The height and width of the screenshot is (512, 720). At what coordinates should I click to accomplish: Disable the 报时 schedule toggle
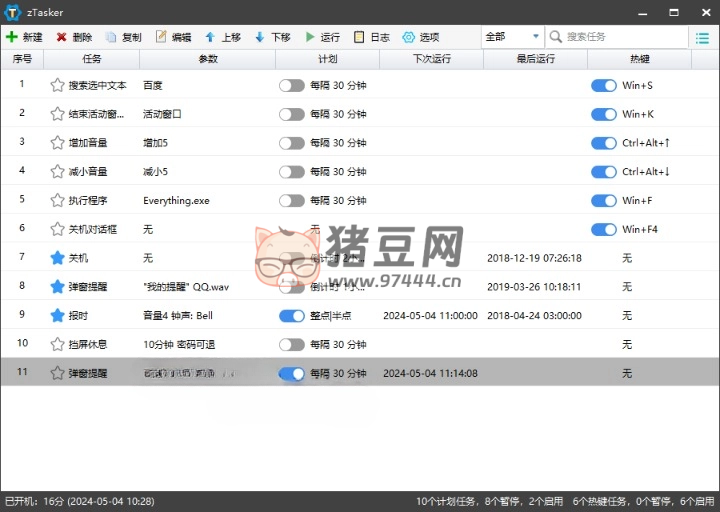pos(292,316)
